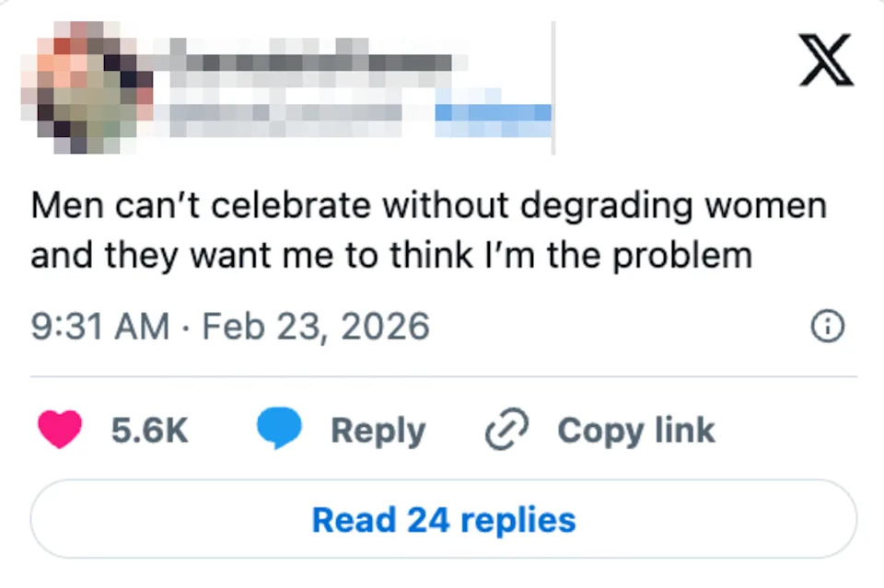Image resolution: width=884 pixels, height=588 pixels.
Task: Click the tweet text about celebrating
Action: (x=428, y=228)
